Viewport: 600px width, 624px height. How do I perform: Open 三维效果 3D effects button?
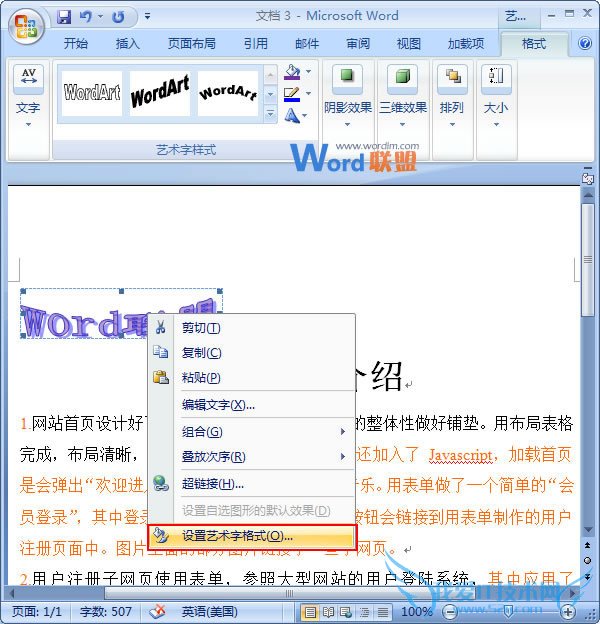[402, 96]
